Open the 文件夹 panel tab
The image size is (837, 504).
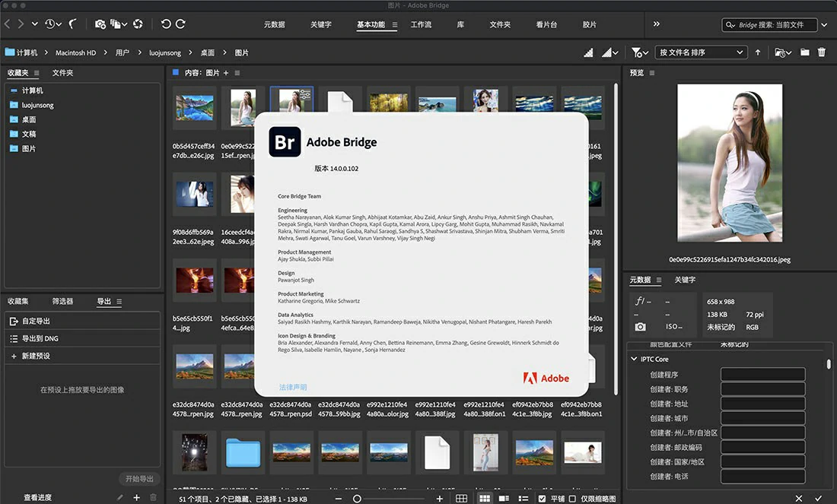click(x=63, y=73)
